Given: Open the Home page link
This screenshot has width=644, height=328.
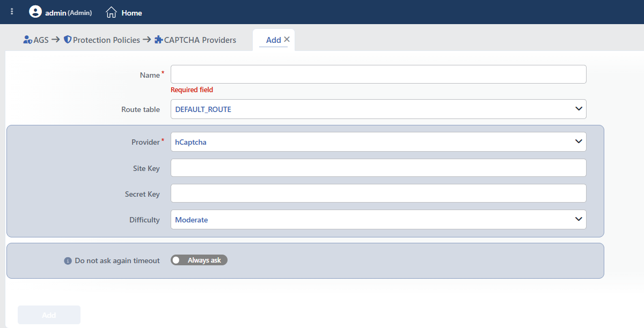Looking at the screenshot, I should point(131,12).
